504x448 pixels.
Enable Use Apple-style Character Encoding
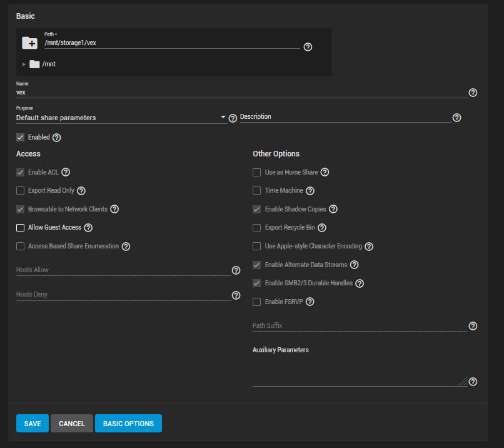256,247
